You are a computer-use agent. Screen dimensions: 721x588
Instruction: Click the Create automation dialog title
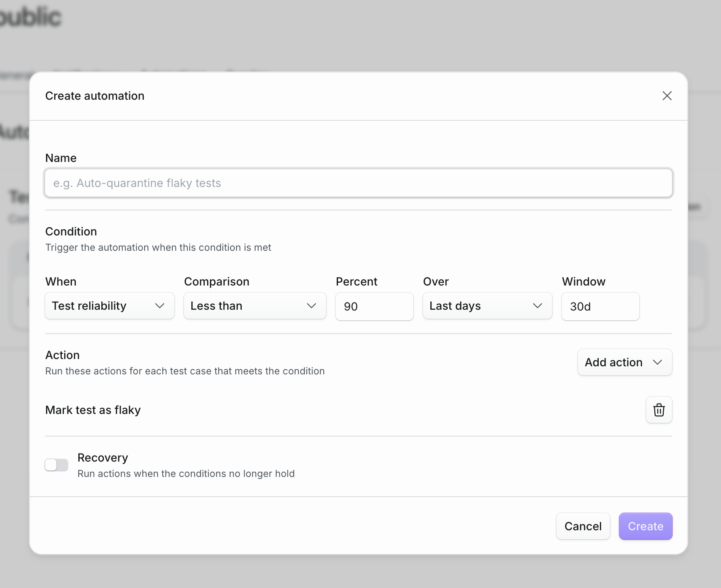pos(95,96)
